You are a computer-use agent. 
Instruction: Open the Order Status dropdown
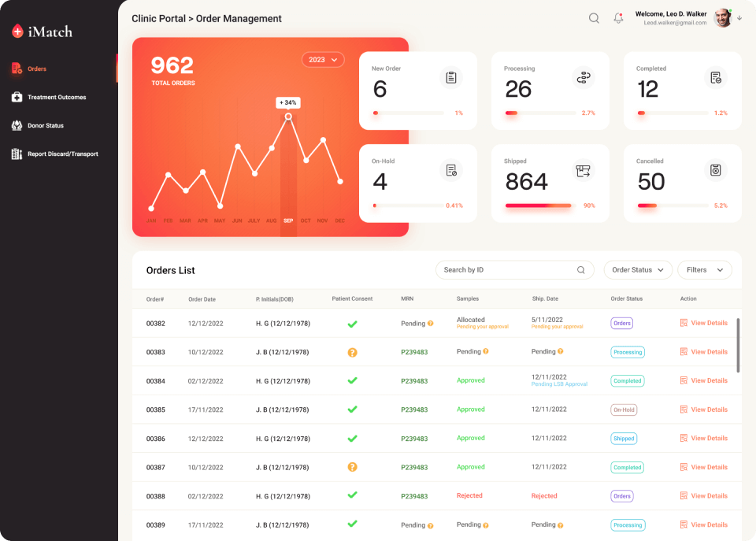click(x=638, y=270)
